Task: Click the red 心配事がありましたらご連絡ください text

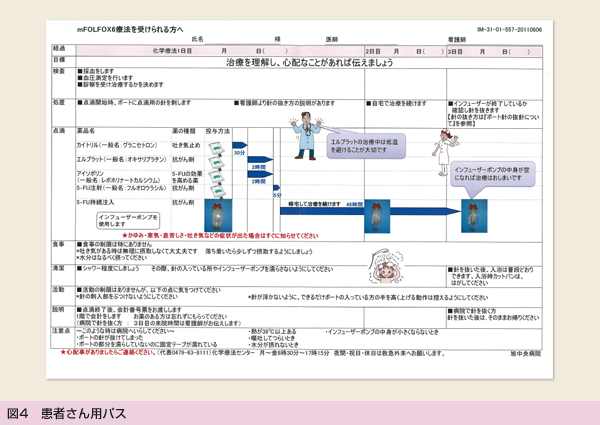Action: coord(108,353)
